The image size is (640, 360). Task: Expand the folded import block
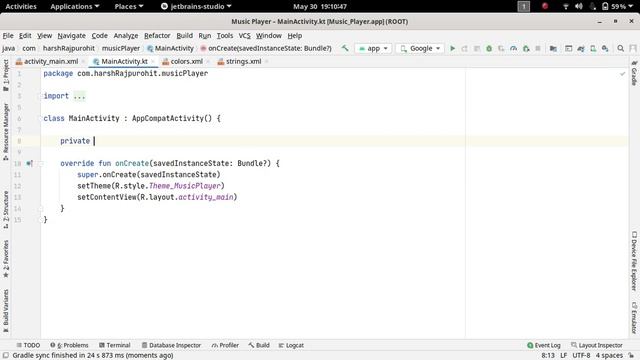pos(80,96)
